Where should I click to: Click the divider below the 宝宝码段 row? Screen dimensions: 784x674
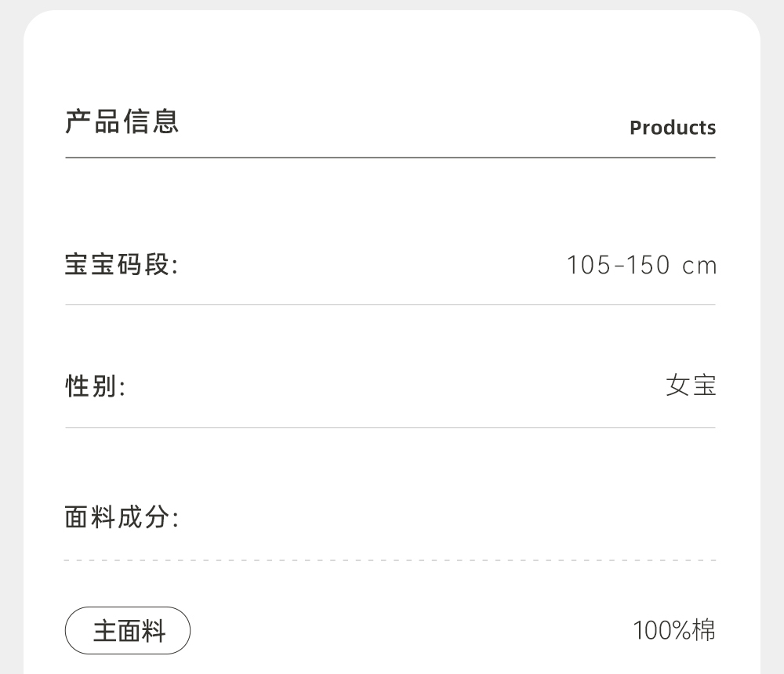(390, 304)
